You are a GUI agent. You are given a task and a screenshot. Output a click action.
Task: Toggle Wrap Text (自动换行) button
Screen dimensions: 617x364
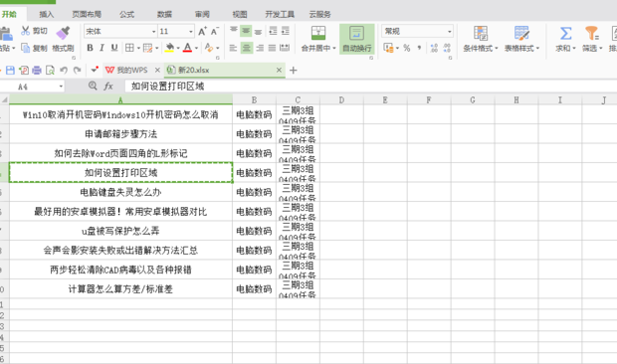[357, 40]
